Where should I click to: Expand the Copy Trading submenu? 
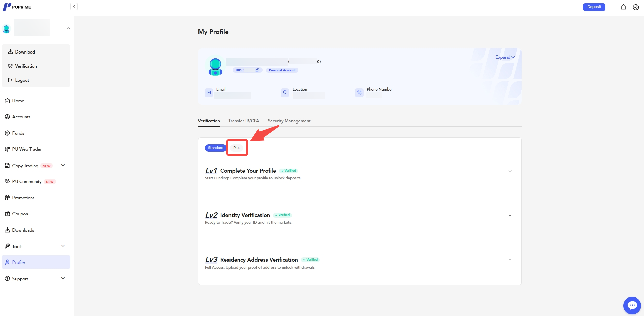(63, 165)
